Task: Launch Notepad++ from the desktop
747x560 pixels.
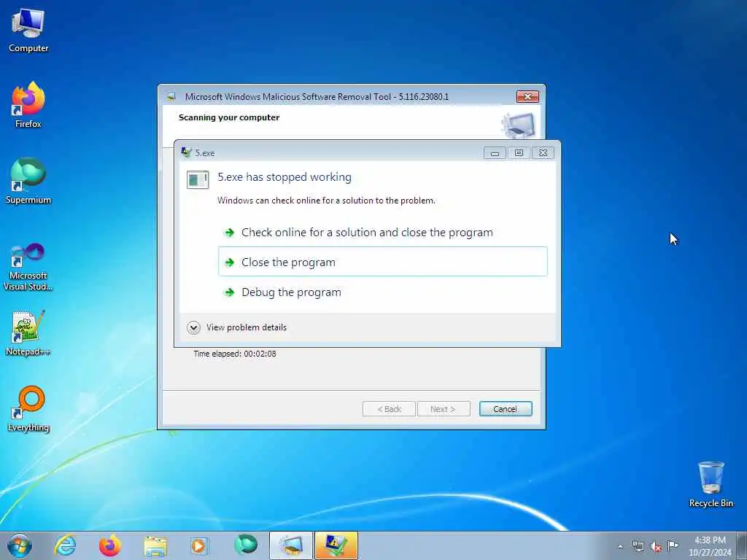Action: click(x=28, y=332)
